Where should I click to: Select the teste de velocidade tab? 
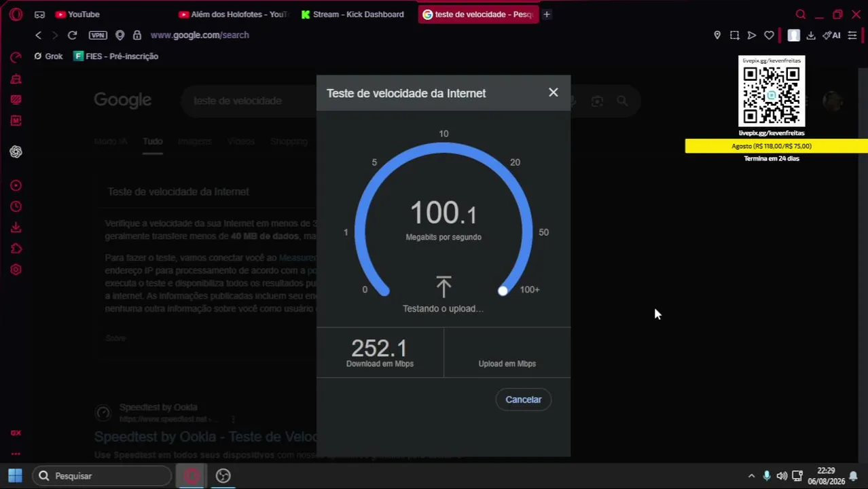478,14
